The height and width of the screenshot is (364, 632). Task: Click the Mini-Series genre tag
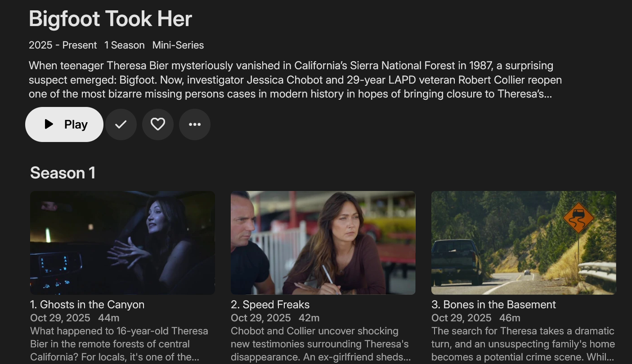[178, 45]
